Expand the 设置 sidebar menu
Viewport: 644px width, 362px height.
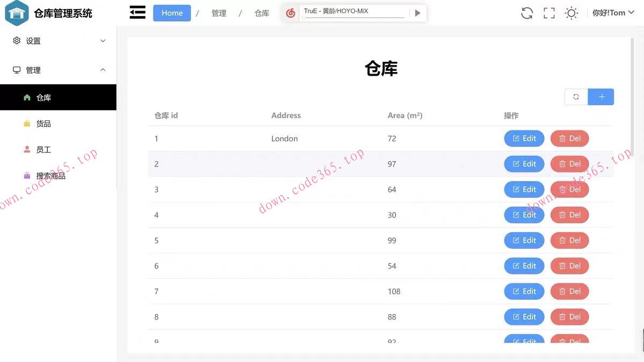pyautogui.click(x=58, y=41)
